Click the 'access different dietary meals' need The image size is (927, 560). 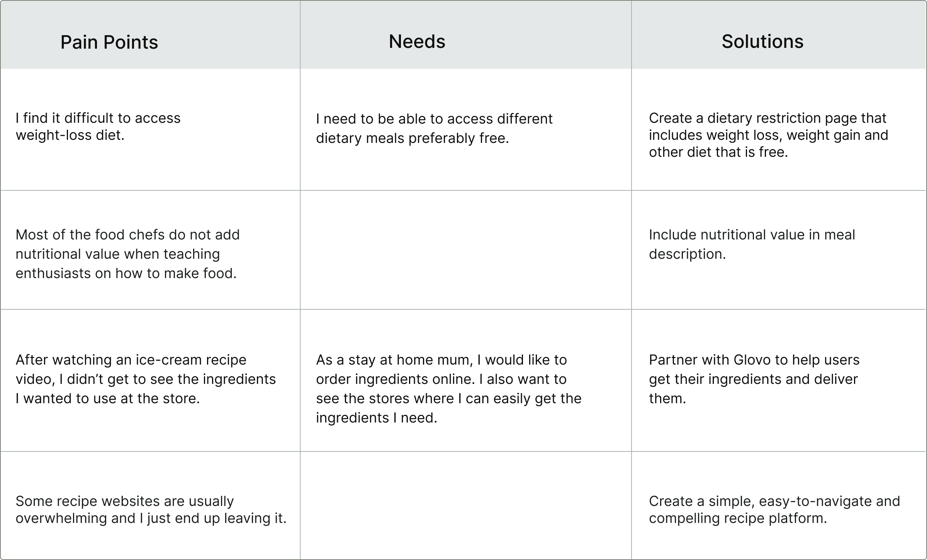point(434,128)
